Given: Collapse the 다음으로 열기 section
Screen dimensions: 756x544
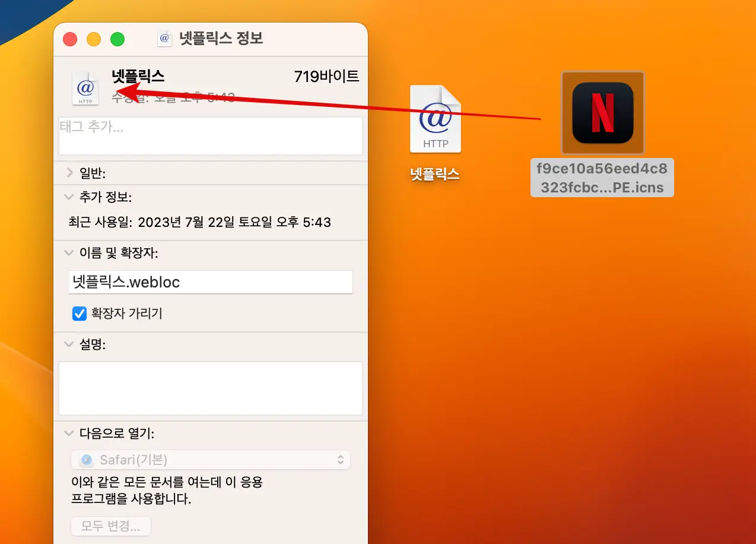Looking at the screenshot, I should tap(70, 434).
